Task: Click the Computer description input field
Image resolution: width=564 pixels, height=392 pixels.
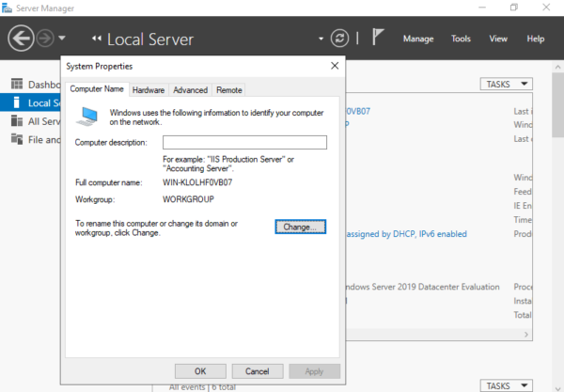Action: point(244,142)
